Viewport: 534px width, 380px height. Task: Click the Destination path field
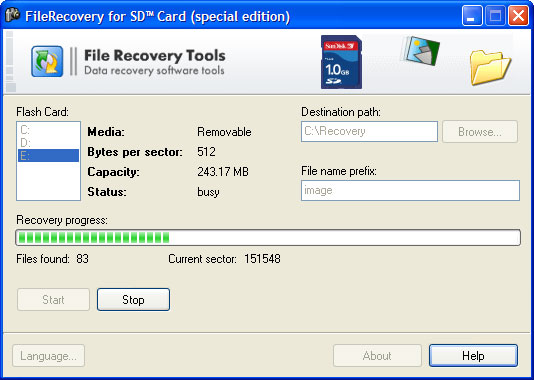click(369, 131)
